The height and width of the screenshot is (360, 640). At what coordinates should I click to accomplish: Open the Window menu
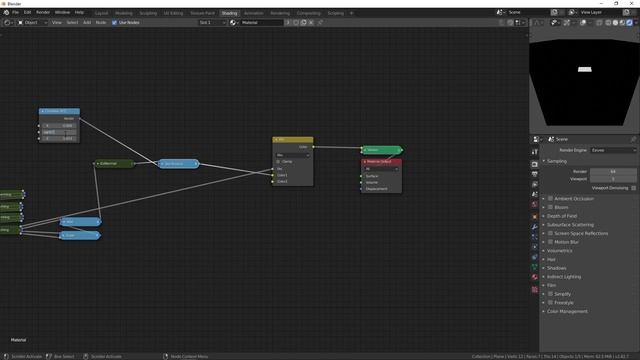coord(62,12)
